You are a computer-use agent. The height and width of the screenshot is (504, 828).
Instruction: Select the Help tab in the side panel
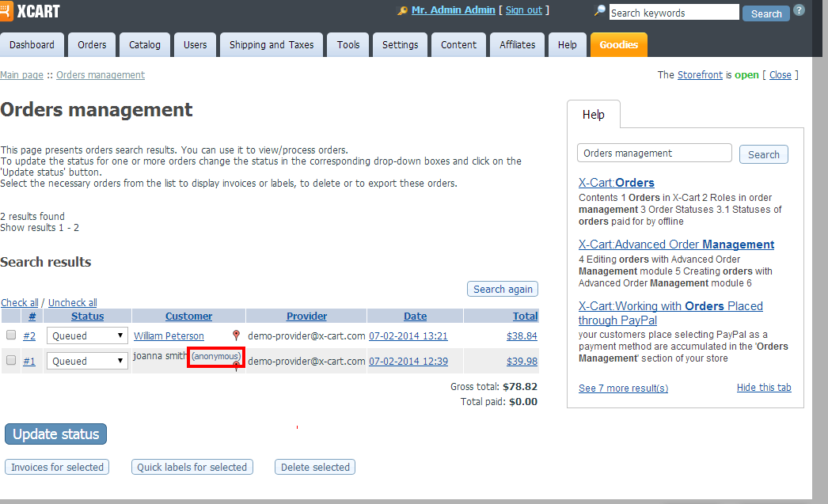594,115
